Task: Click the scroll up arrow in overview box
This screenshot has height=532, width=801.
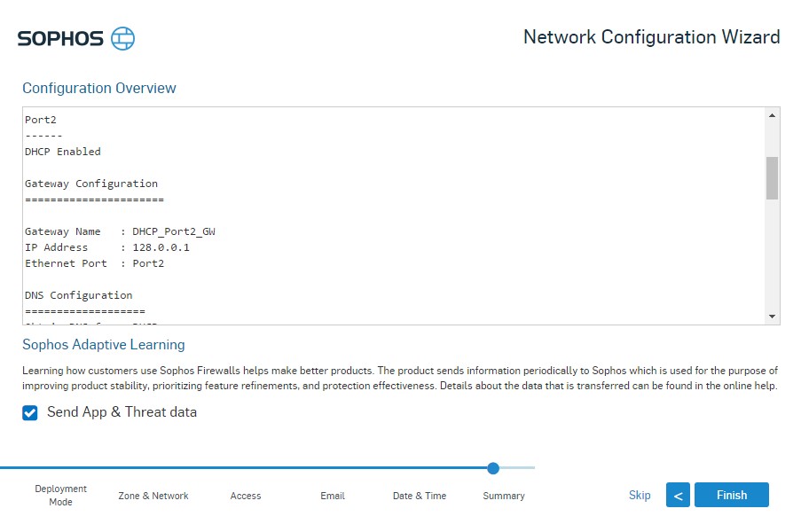Action: pyautogui.click(x=772, y=116)
